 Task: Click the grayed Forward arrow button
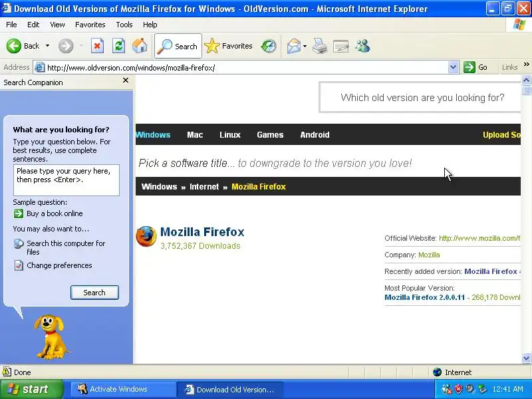tap(66, 46)
